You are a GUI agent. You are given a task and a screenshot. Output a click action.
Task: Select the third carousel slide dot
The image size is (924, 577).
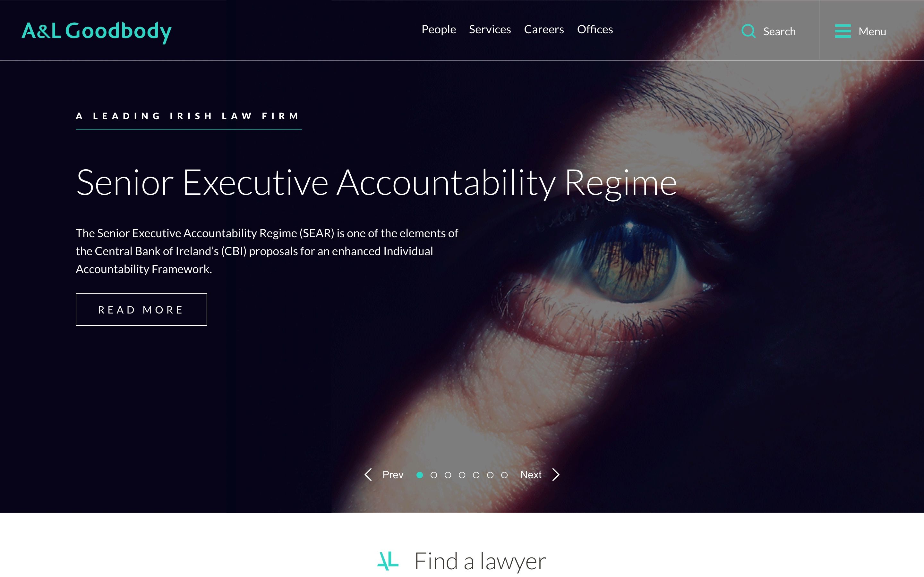click(448, 475)
